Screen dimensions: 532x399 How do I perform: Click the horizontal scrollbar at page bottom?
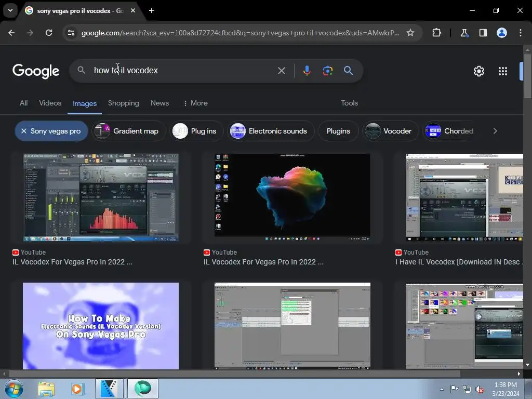pos(234,374)
